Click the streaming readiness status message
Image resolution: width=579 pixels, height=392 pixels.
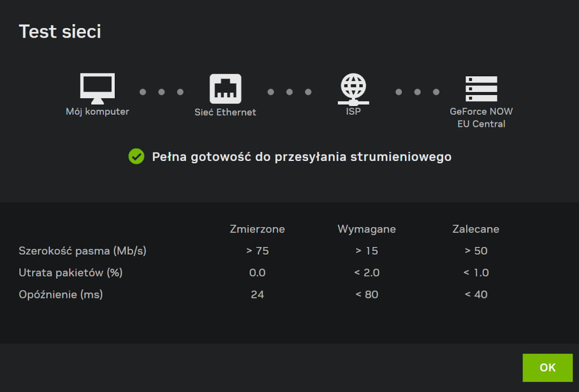[302, 156]
